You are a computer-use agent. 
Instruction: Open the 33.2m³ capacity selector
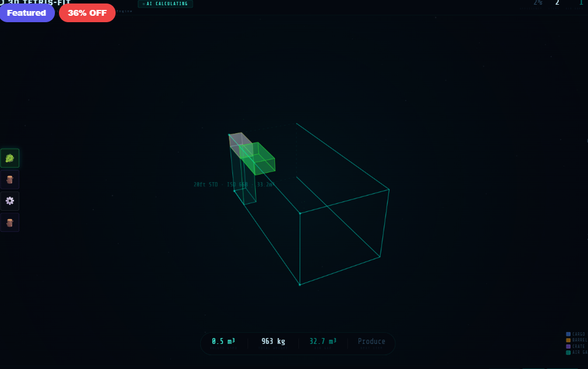266,184
